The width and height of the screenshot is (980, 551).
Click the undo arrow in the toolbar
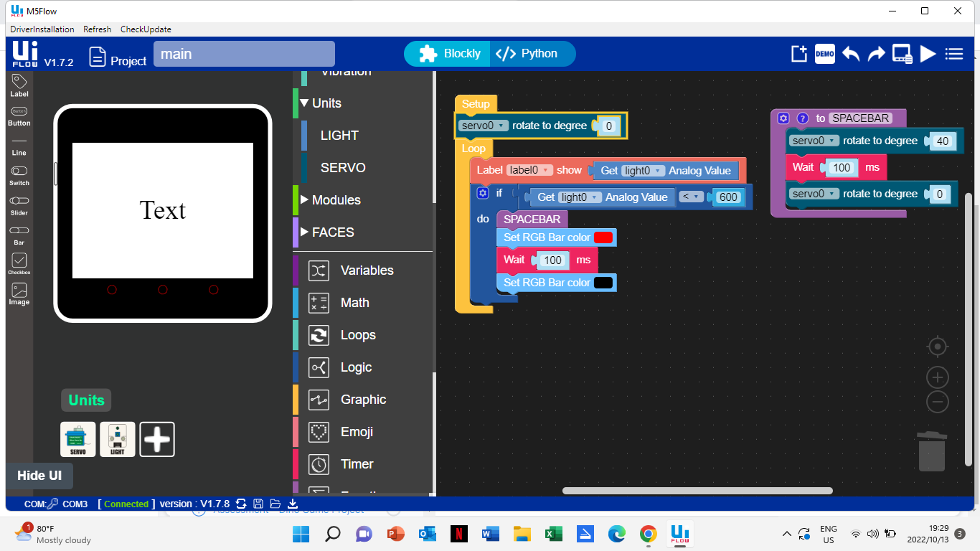click(851, 54)
